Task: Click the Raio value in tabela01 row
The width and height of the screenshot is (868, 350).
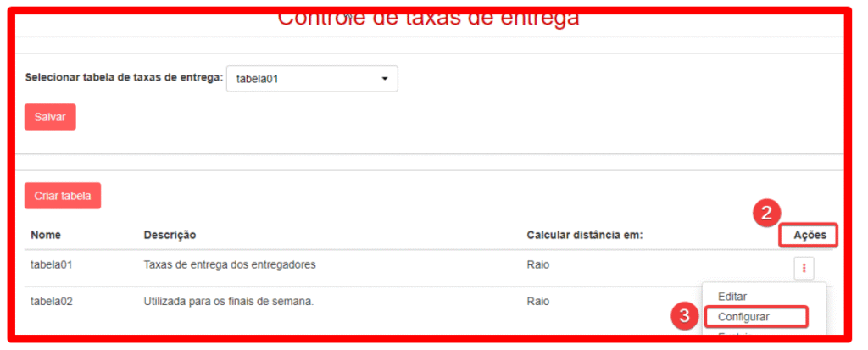Action: pyautogui.click(x=537, y=265)
